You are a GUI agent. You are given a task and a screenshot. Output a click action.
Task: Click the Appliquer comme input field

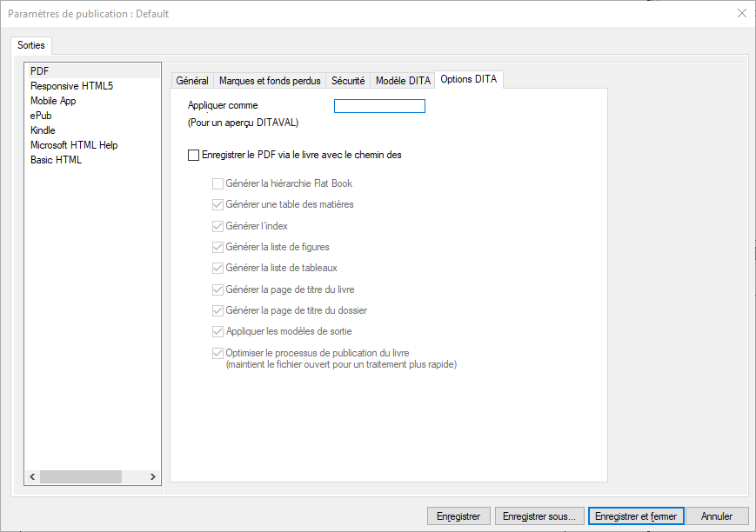(379, 106)
